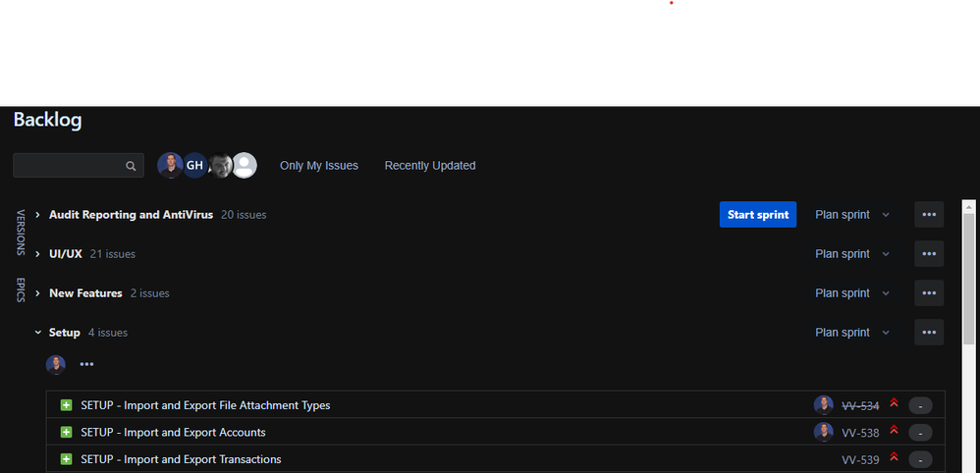Click '21 issues' count text
This screenshot has height=473, width=980.
pos(113,254)
